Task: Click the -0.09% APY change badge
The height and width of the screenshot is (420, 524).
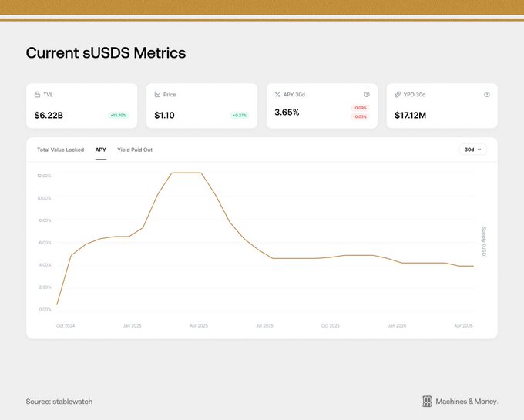Action: [360, 108]
